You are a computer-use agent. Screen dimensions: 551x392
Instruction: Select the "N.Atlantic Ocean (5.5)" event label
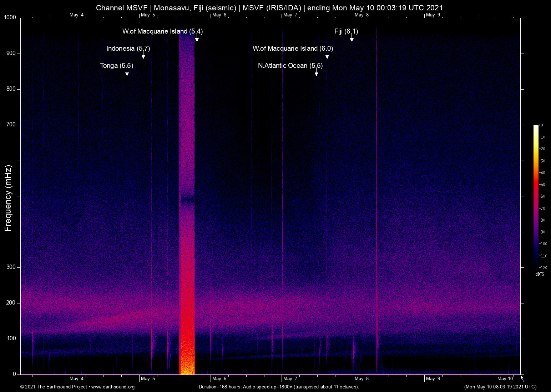pos(290,66)
